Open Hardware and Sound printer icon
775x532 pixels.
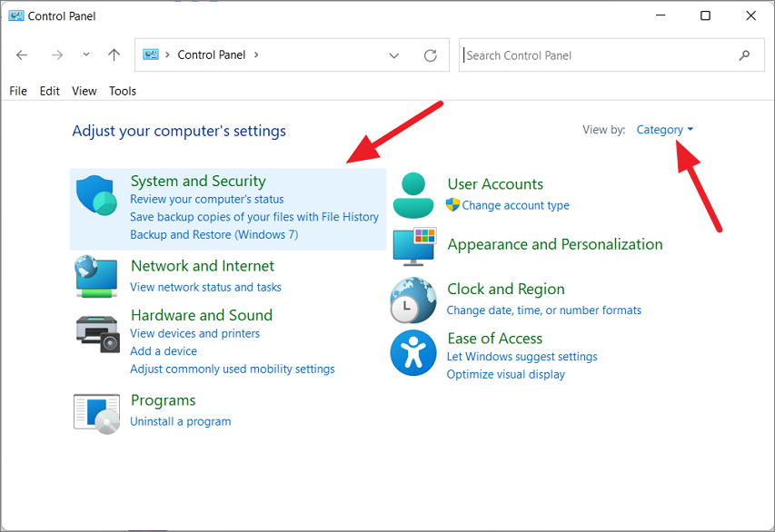coord(98,334)
